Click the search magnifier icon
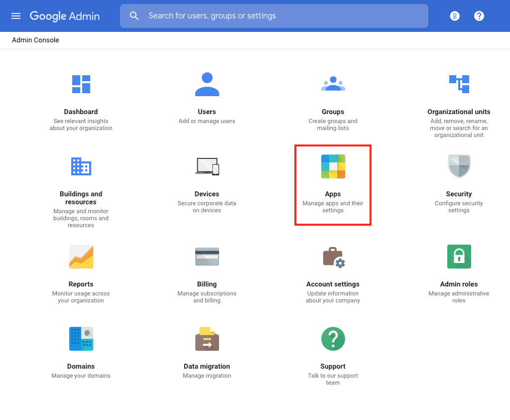510x420 pixels. tap(134, 15)
